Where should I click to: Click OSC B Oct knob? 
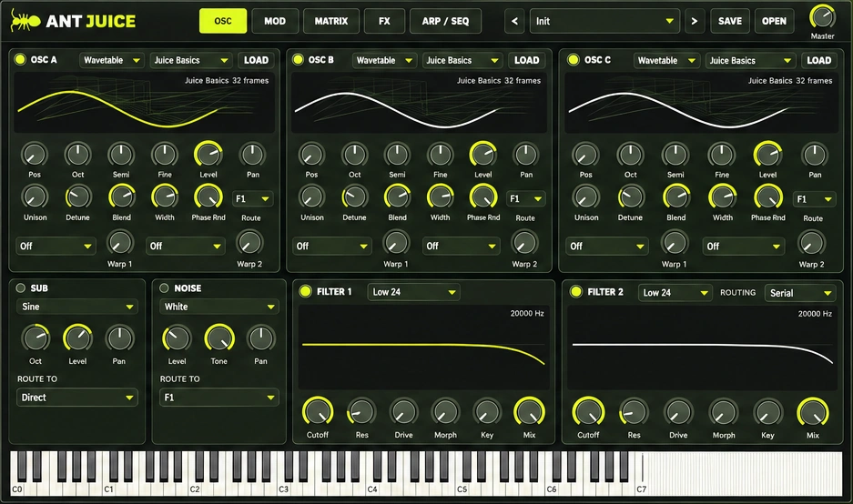click(355, 155)
